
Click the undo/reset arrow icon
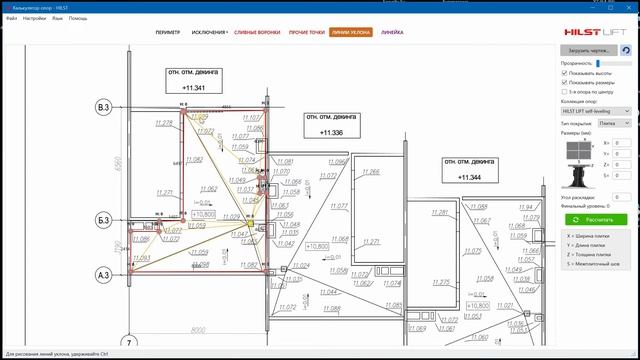[x=626, y=51]
